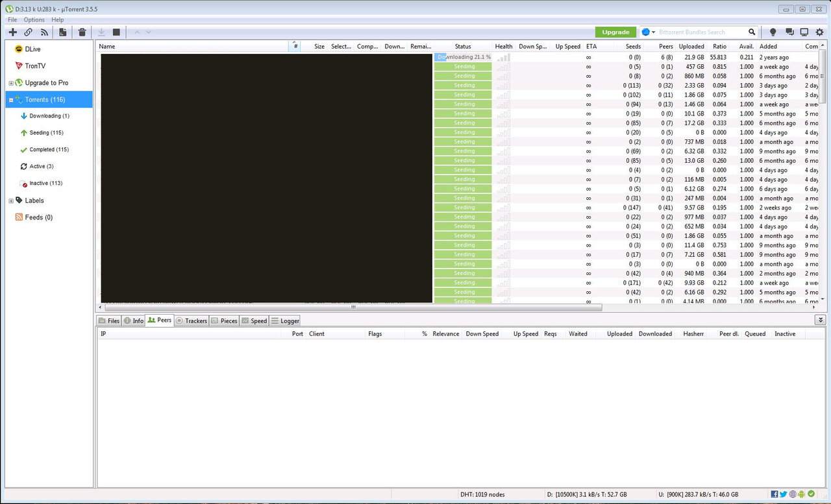Open the File menu
This screenshot has width=831, height=504.
click(x=12, y=20)
